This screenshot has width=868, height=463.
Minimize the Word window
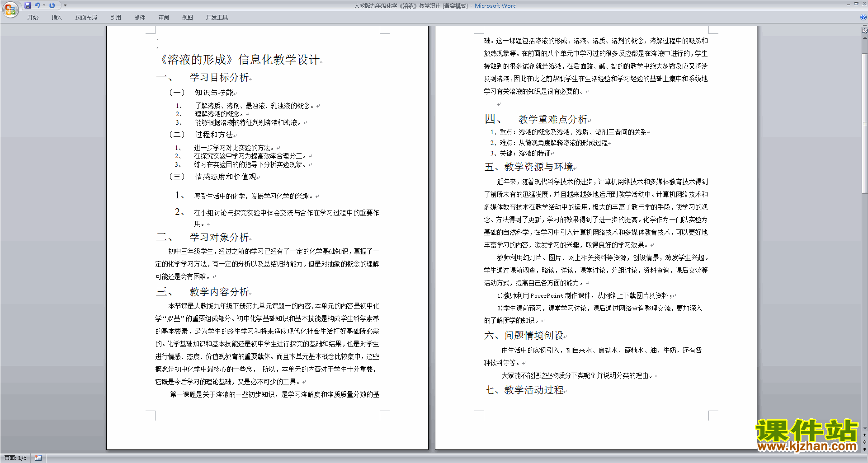coord(848,4)
